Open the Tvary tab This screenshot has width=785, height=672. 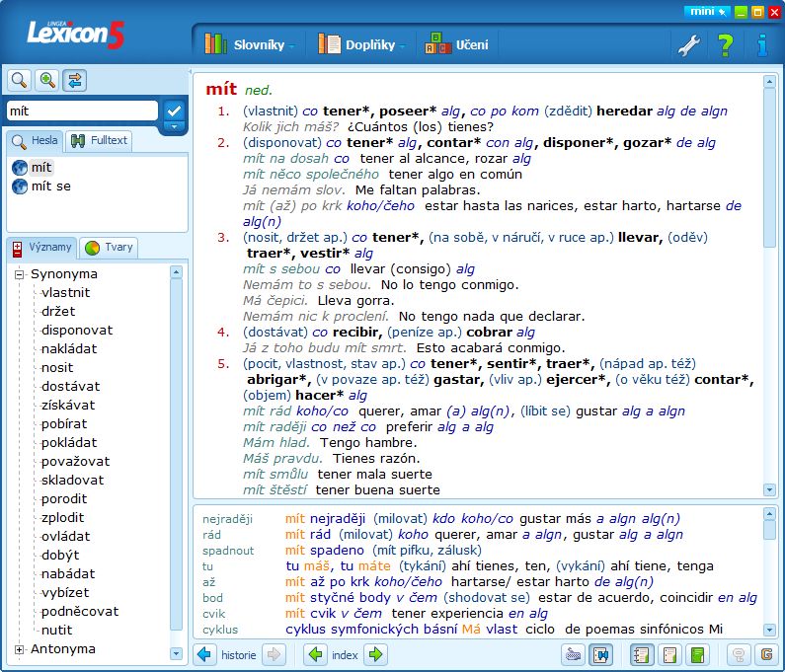[x=110, y=247]
